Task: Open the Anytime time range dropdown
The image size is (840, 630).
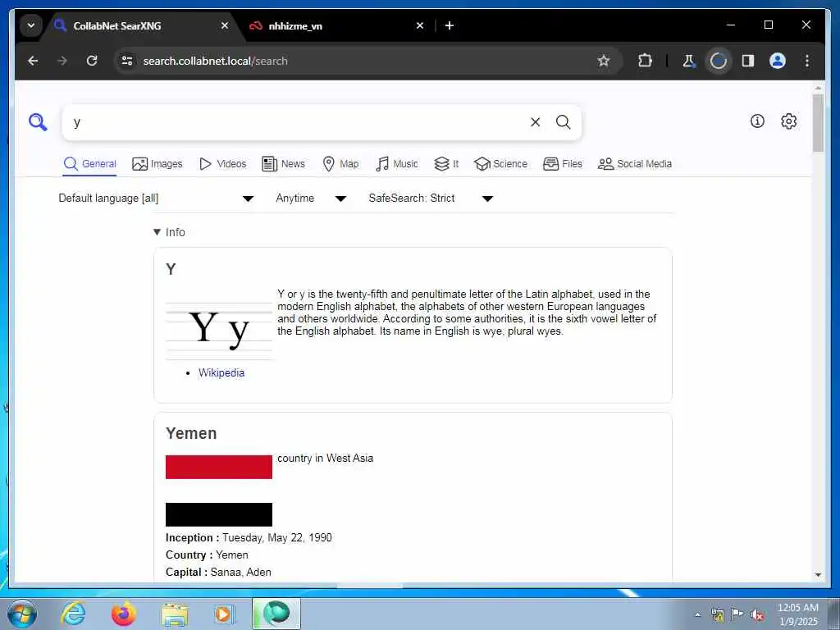Action: click(x=311, y=199)
